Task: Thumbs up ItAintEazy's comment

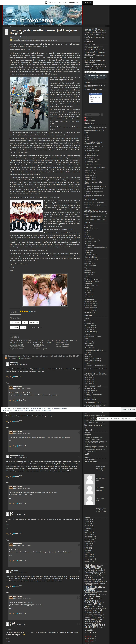Action: pos(7,377)
